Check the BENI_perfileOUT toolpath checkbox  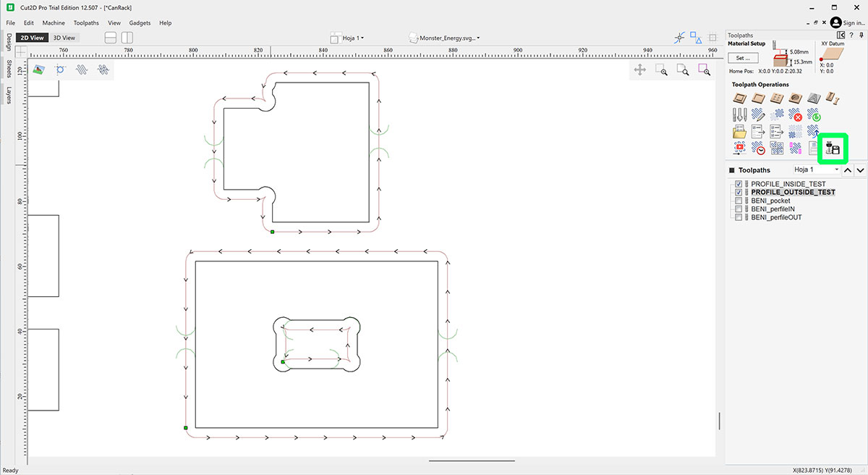point(739,217)
